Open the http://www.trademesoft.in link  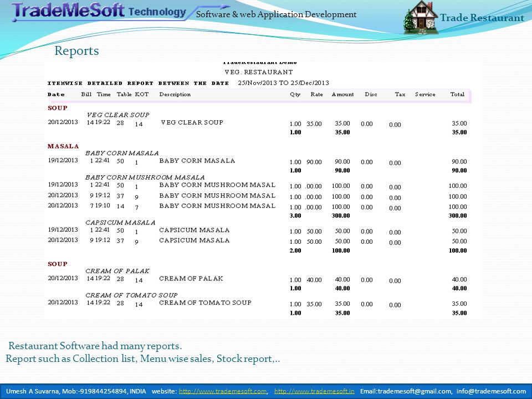[314, 391]
